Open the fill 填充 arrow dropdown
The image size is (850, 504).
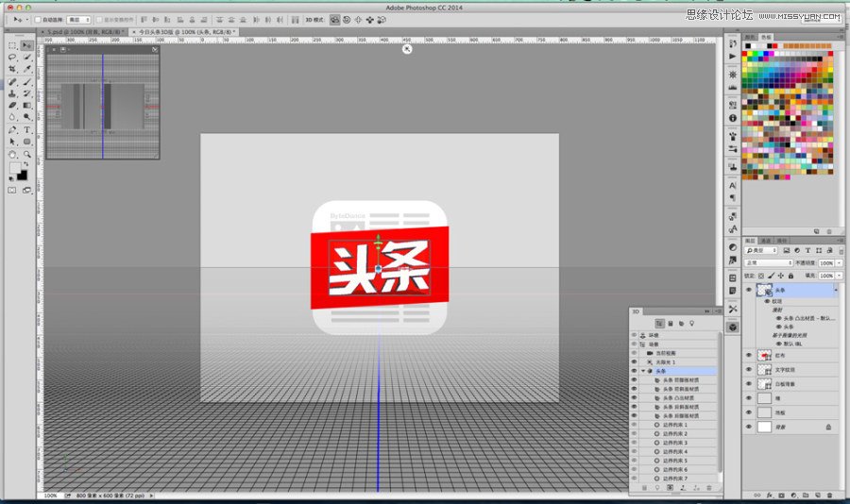840,276
